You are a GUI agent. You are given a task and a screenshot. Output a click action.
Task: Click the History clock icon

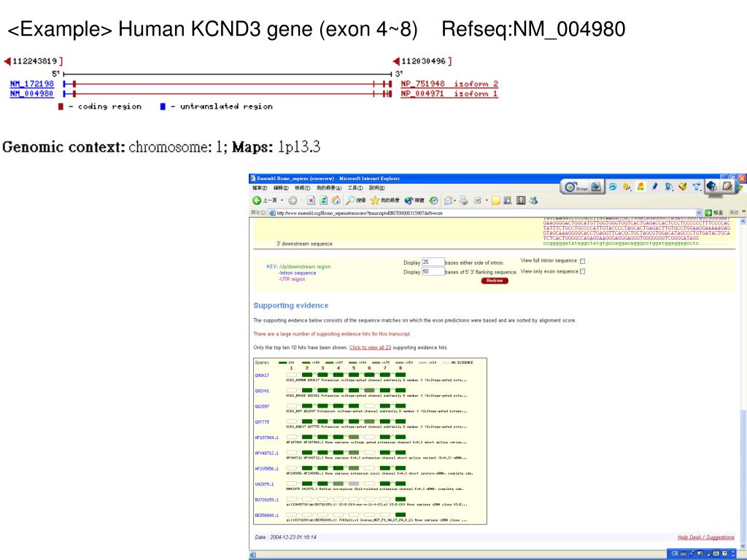coord(433,201)
